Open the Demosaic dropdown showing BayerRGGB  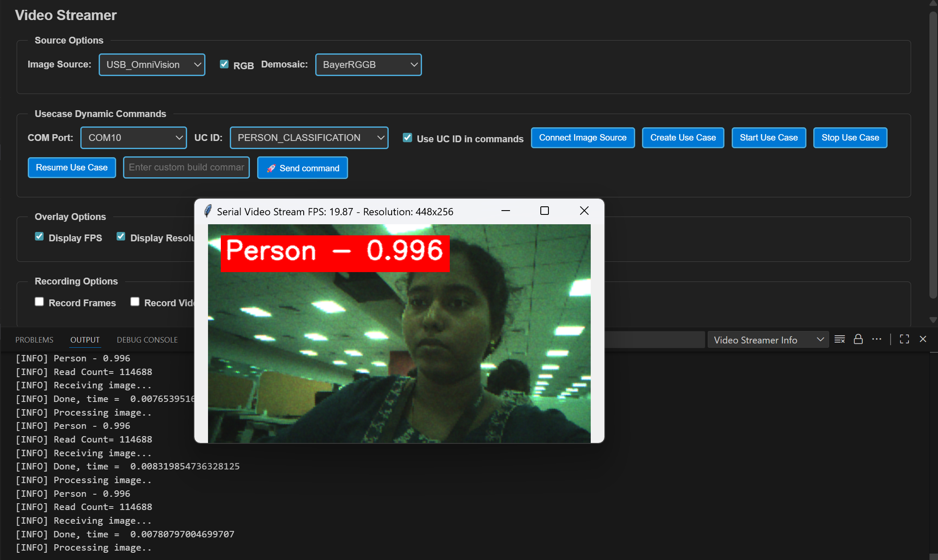tap(368, 65)
